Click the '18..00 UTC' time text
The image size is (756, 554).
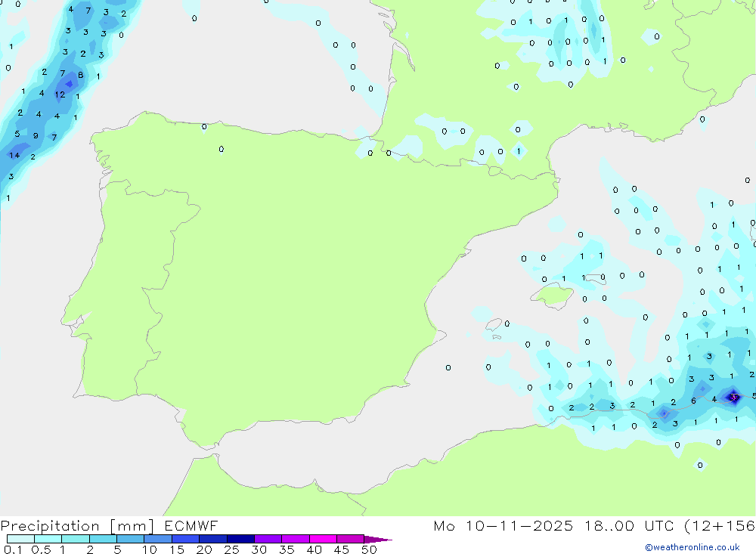(x=629, y=525)
